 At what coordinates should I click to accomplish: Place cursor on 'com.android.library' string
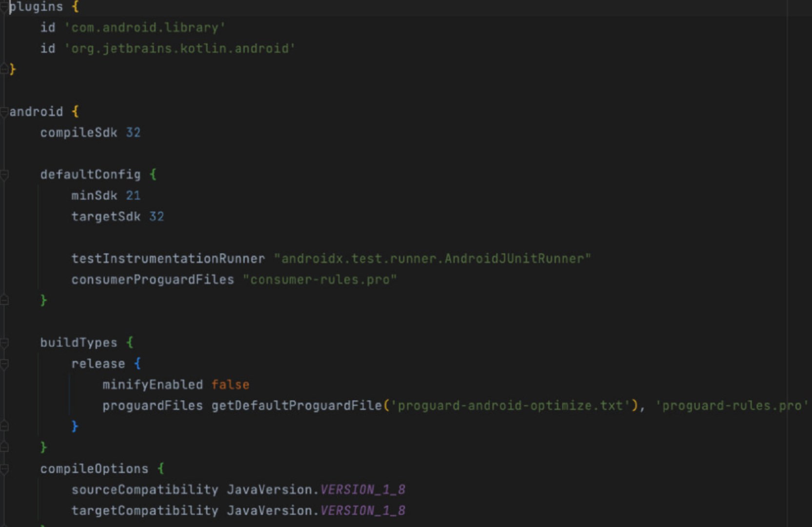[144, 28]
